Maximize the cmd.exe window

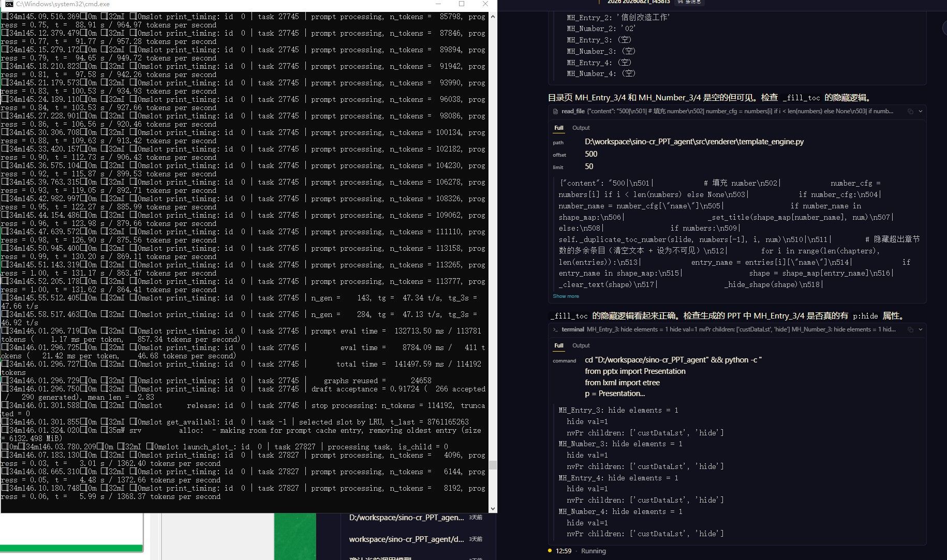[x=462, y=4]
